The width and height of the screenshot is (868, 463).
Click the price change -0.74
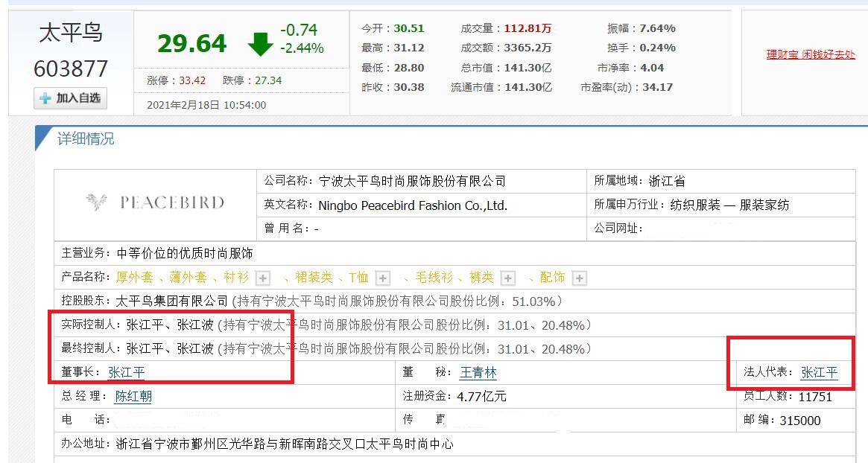pyautogui.click(x=299, y=29)
